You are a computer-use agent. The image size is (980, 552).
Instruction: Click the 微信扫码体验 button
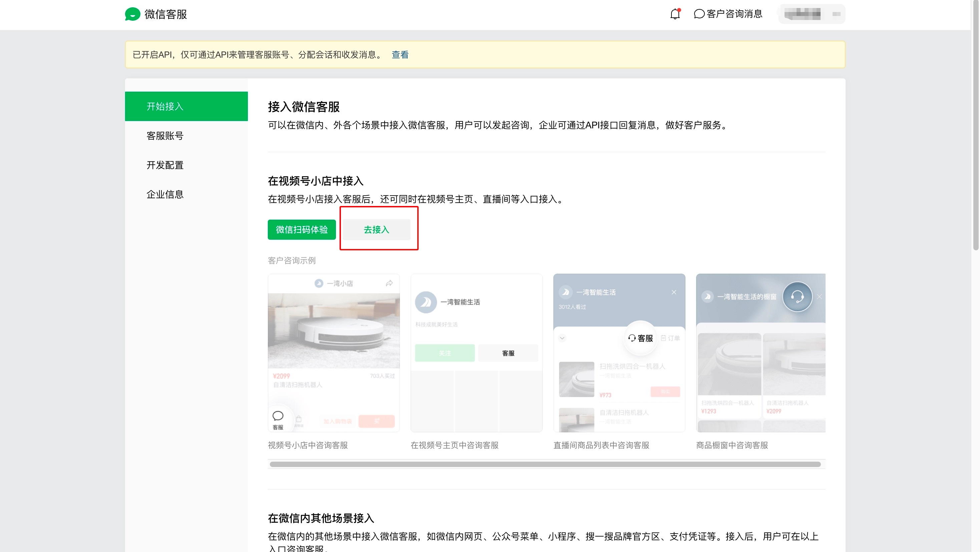(x=302, y=230)
